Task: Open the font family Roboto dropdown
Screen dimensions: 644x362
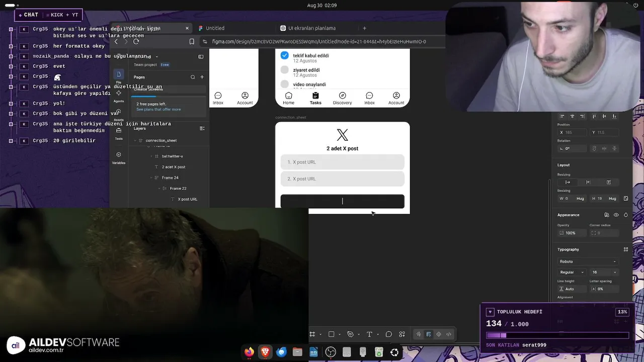Action: (x=588, y=261)
